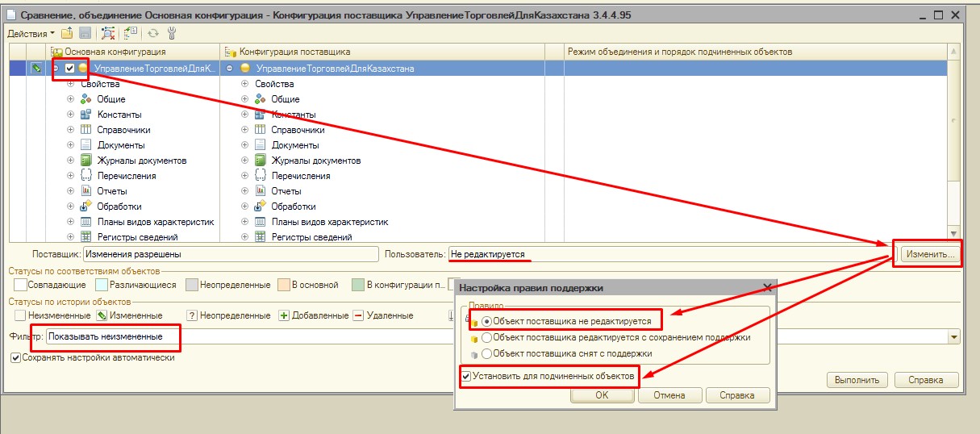Click the load configuration from file toolbar icon
The height and width of the screenshot is (434, 980).
pos(68,33)
